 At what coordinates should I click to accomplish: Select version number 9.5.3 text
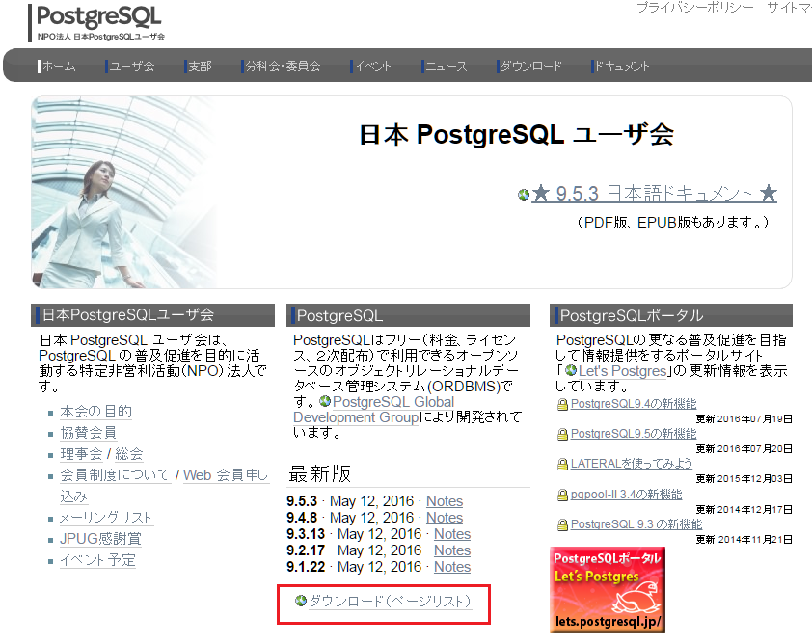pos(302,501)
